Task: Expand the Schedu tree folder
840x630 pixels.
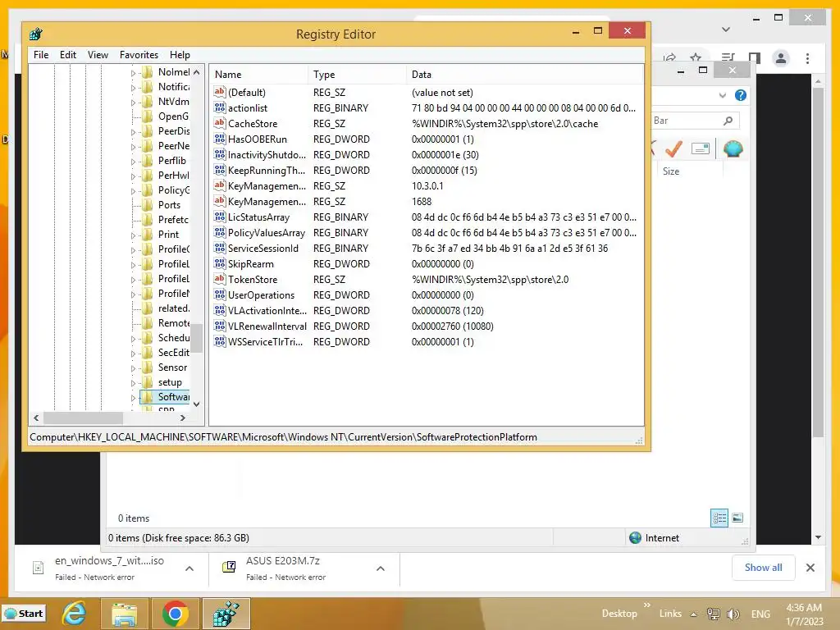Action: (133, 339)
